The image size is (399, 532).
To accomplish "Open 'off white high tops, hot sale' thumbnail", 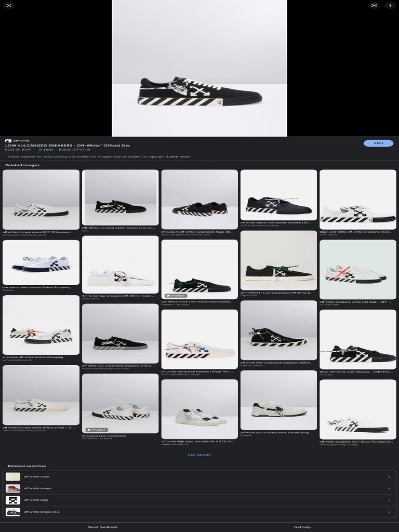I will pyautogui.click(x=199, y=409).
